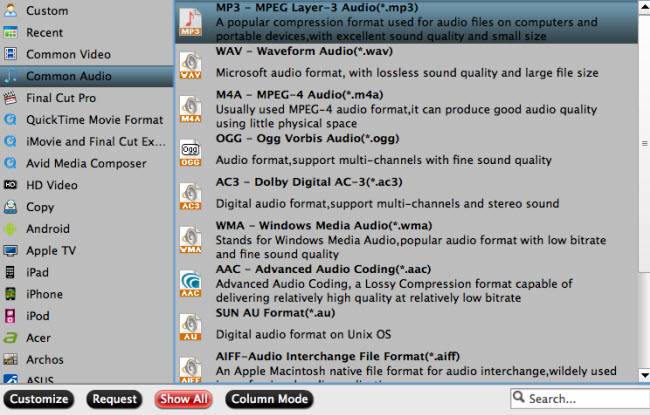Click the MP3 format icon
The width and height of the screenshot is (650, 415).
[190, 24]
